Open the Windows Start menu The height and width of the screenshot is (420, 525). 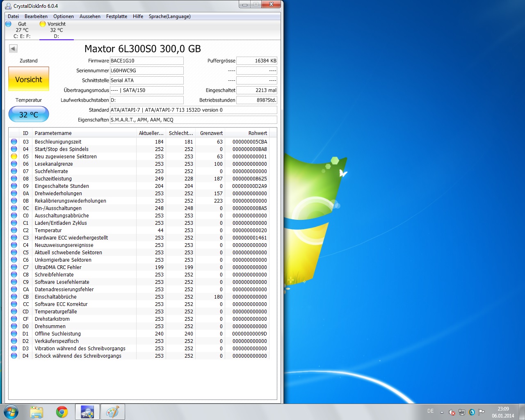(x=11, y=412)
